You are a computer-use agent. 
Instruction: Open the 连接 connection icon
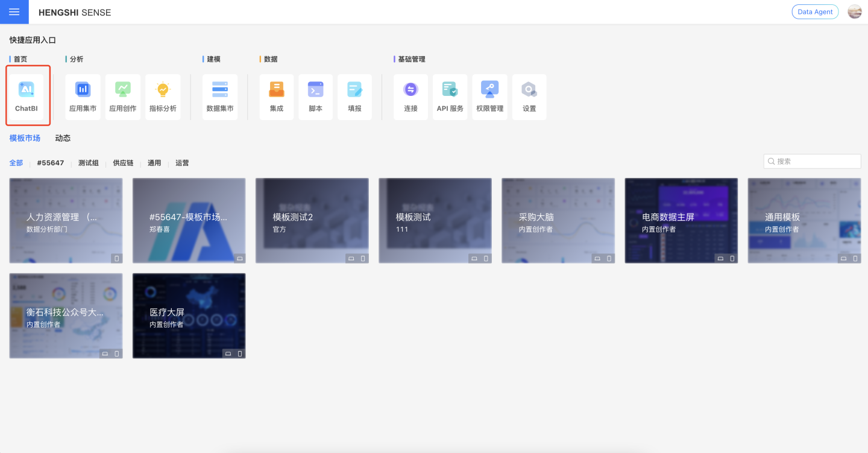point(410,97)
